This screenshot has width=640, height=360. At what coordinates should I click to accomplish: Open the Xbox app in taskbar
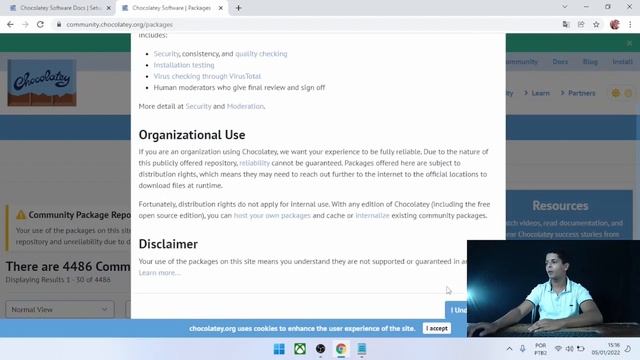[300, 349]
